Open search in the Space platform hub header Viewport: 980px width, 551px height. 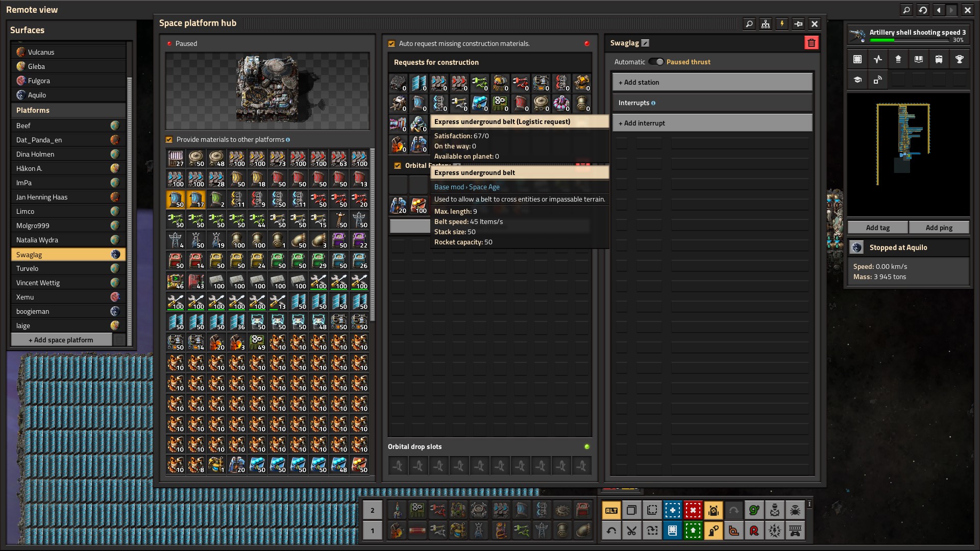[749, 23]
